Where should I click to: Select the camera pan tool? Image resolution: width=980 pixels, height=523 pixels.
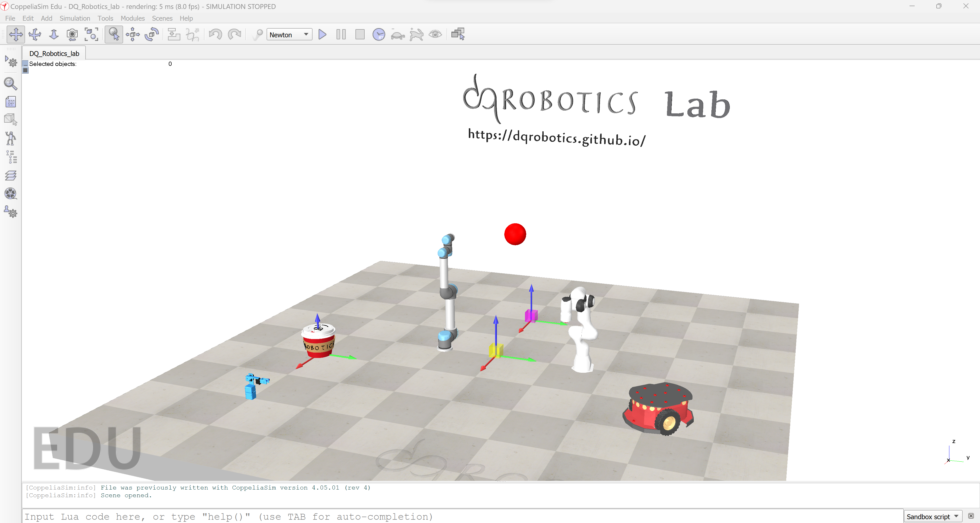tap(16, 35)
